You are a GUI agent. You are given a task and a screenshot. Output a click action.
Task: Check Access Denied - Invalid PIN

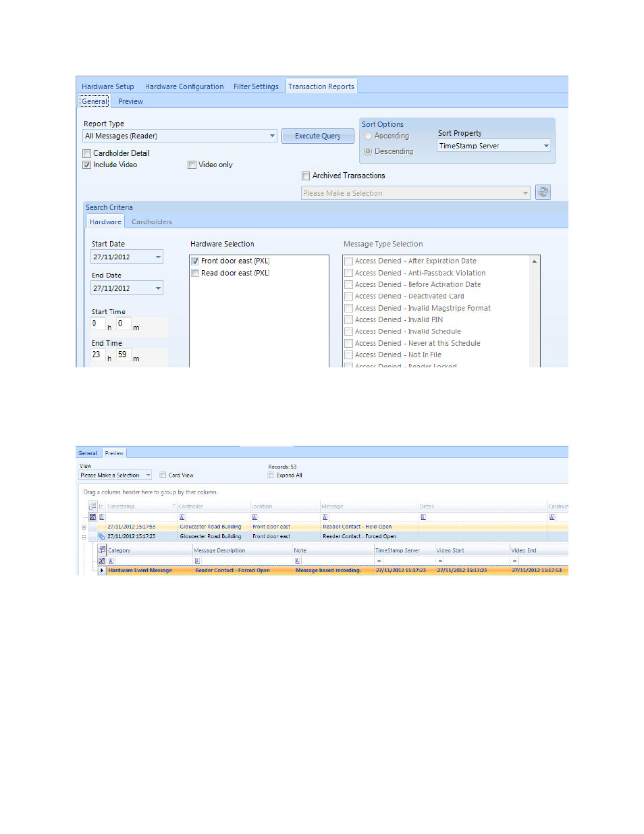(x=348, y=320)
